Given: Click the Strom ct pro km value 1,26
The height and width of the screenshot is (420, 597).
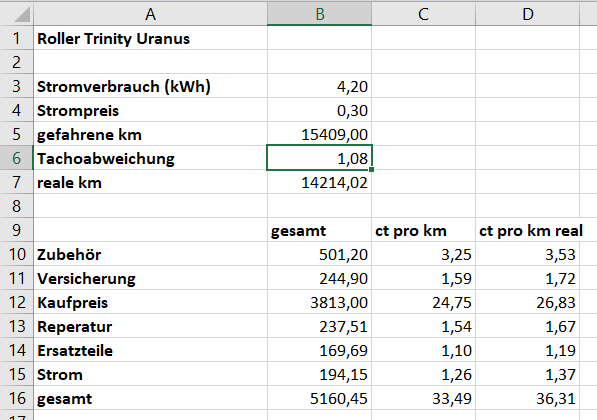Looking at the screenshot, I should [x=423, y=374].
